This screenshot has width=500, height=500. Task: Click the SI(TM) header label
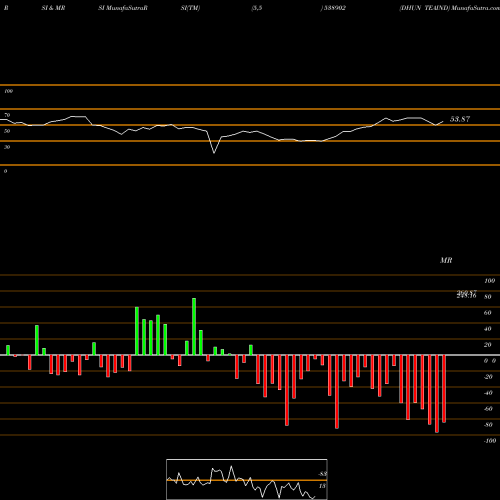(190, 8)
